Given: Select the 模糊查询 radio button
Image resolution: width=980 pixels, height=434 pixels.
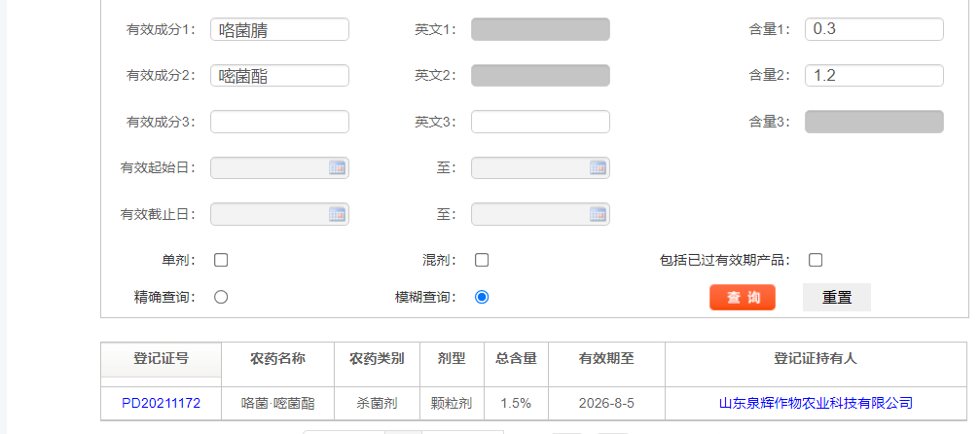Looking at the screenshot, I should 482,297.
